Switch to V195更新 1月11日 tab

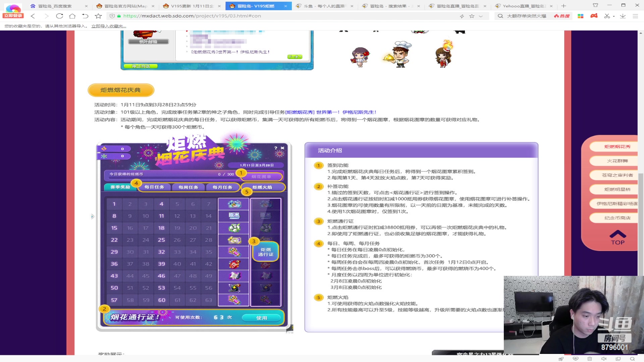[192, 6]
